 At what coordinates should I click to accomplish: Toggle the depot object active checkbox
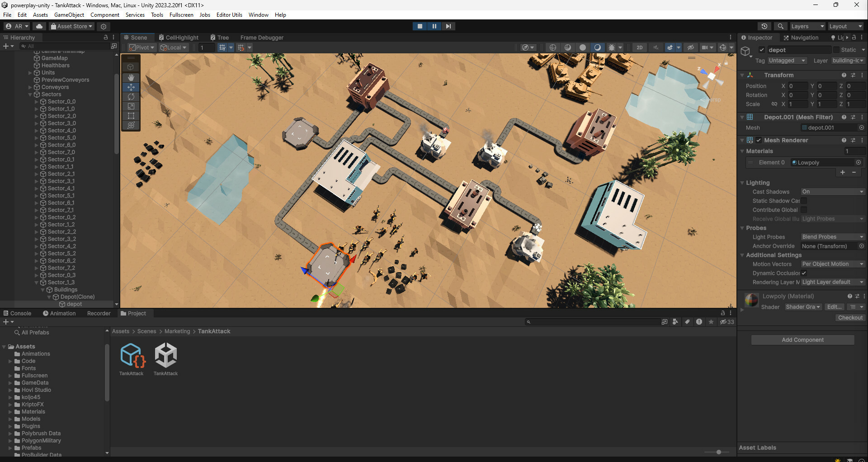(762, 50)
